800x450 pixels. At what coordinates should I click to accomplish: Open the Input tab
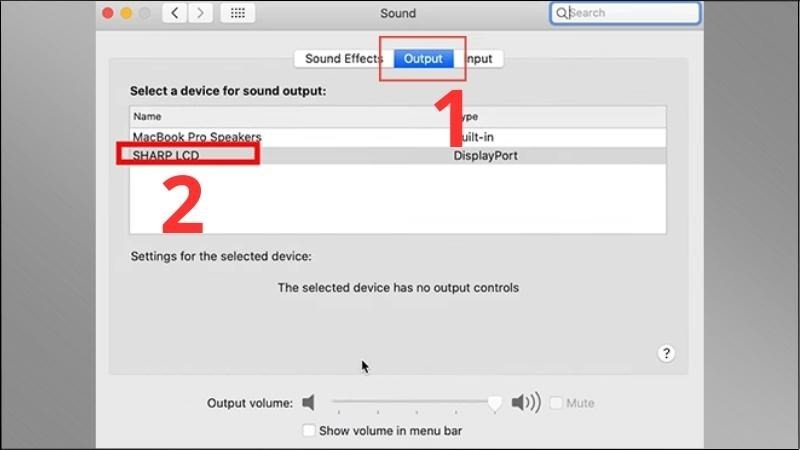[x=478, y=59]
